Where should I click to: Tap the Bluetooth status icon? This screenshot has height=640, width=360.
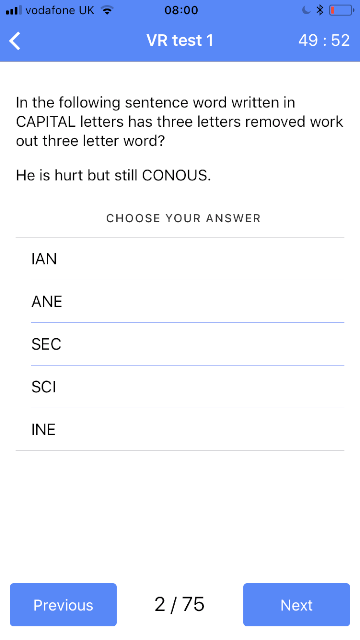pyautogui.click(x=320, y=10)
